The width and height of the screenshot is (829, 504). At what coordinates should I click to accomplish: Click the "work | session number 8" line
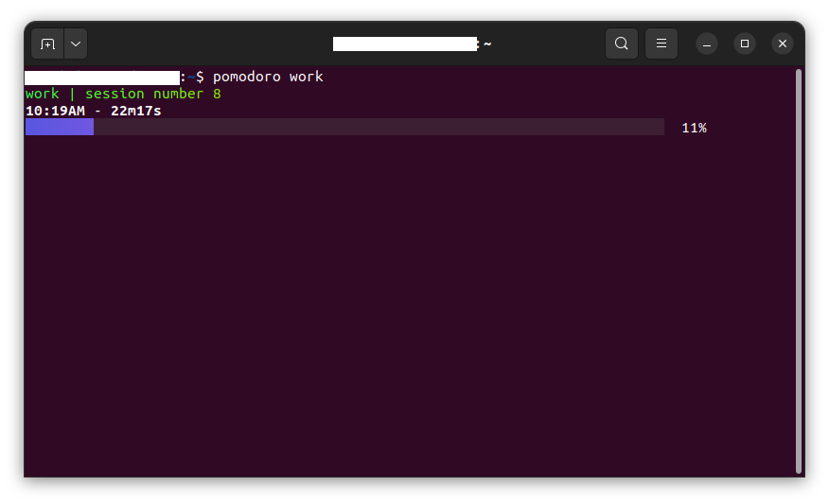(123, 94)
